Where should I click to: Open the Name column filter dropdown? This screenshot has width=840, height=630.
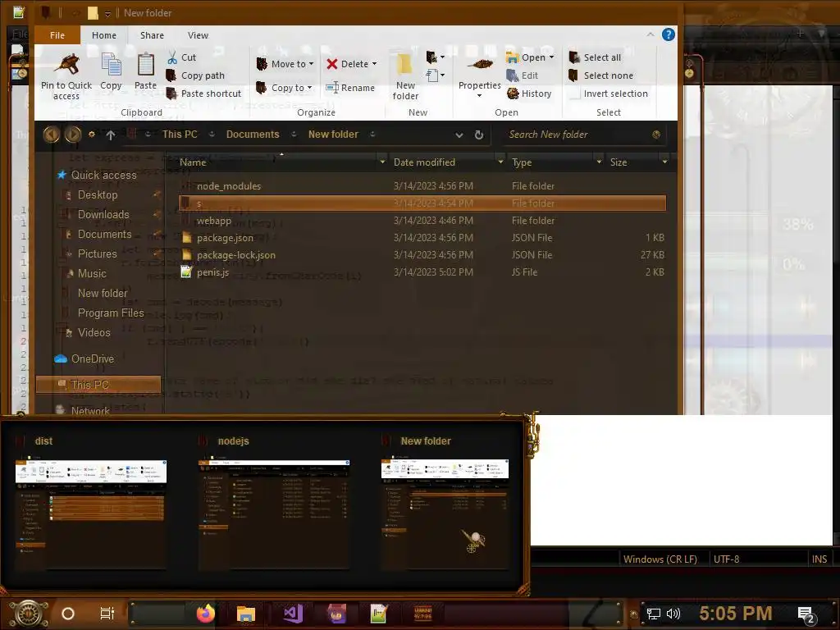coord(382,162)
